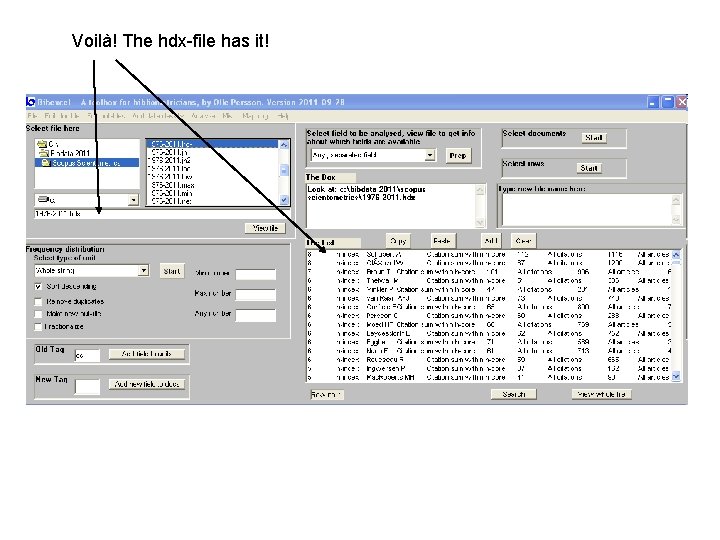Start Select rows
The height and width of the screenshot is (540, 720).
pyautogui.click(x=589, y=168)
